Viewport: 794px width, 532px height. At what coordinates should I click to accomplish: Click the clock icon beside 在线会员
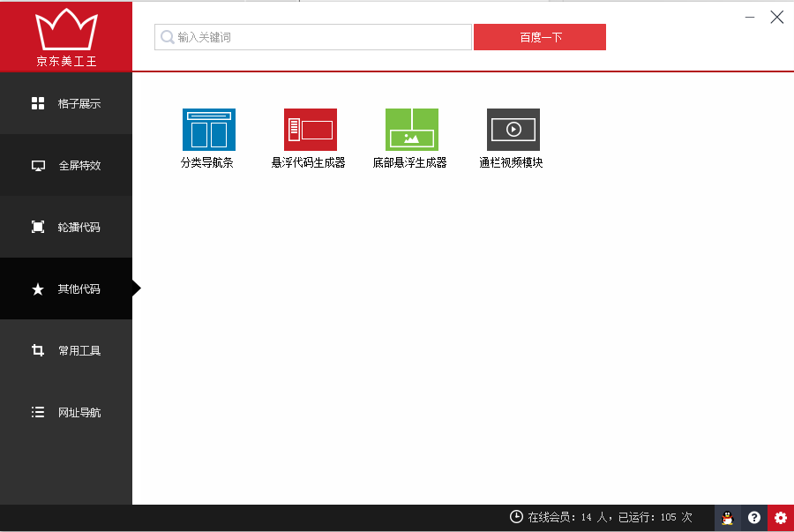[x=516, y=517]
